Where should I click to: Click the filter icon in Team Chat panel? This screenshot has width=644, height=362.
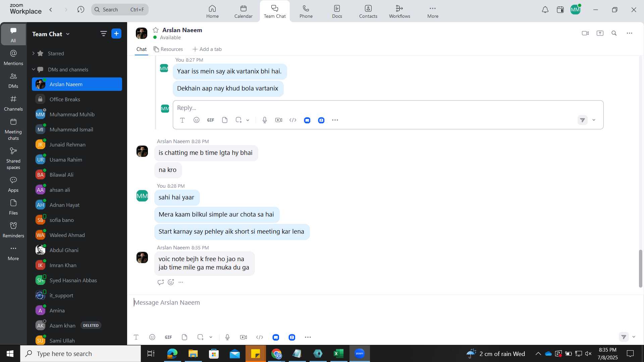103,34
